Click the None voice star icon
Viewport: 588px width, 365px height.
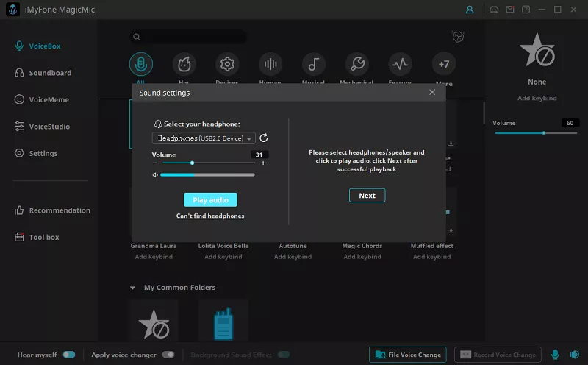click(537, 51)
